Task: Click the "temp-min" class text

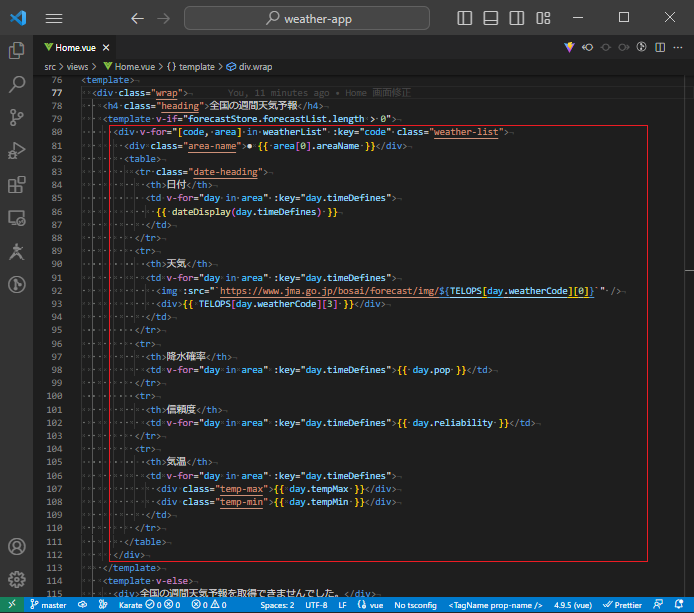Action: 242,502
